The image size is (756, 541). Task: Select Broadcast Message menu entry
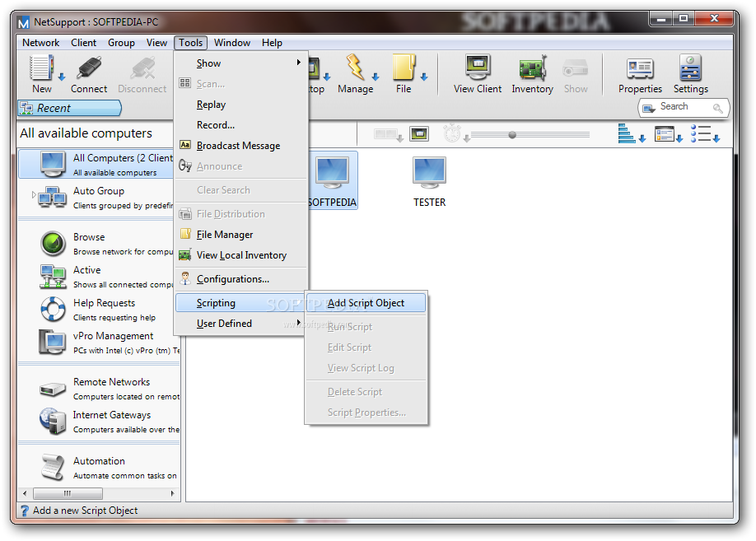click(241, 146)
